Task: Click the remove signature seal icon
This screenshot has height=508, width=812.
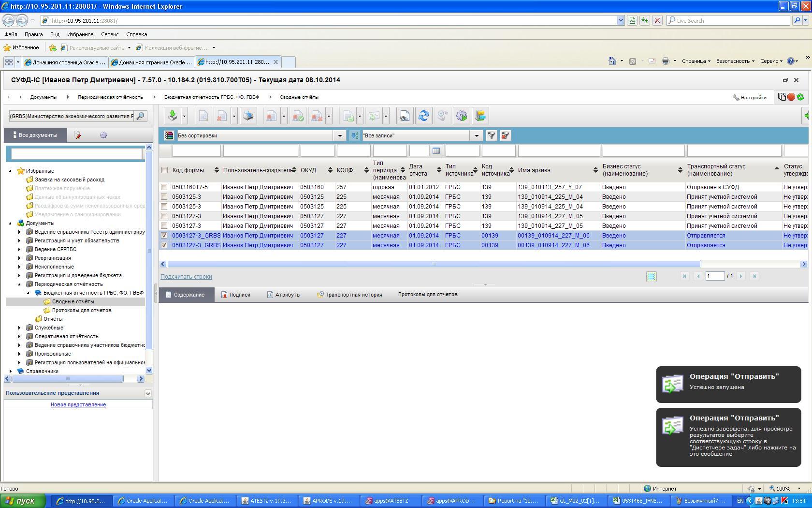Action: pos(317,116)
